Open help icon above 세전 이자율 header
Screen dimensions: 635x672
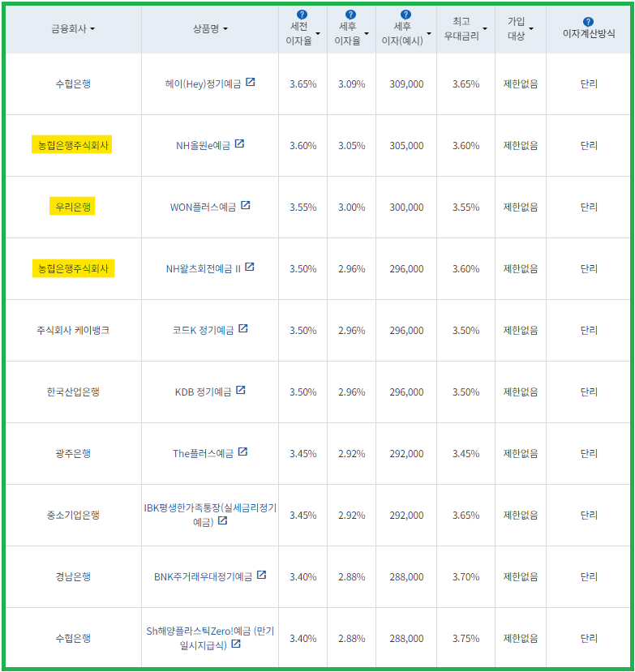click(x=302, y=15)
